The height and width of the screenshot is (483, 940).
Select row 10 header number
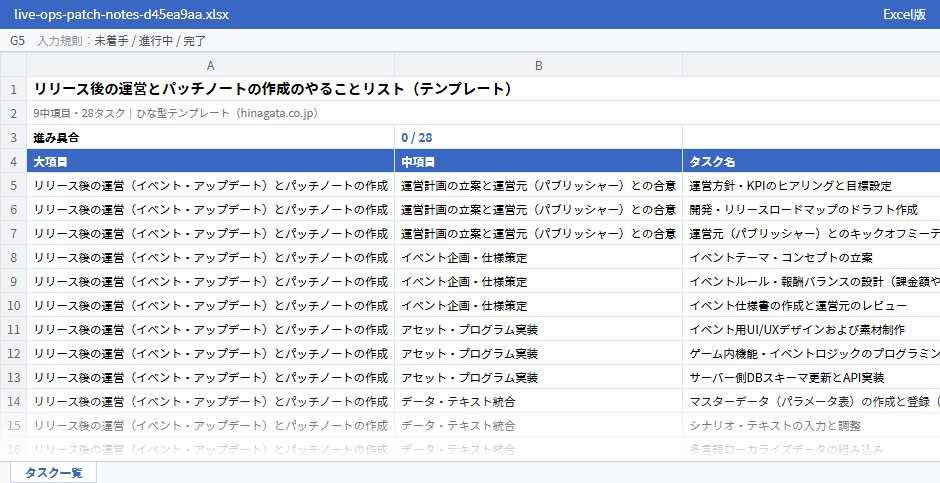[13, 305]
